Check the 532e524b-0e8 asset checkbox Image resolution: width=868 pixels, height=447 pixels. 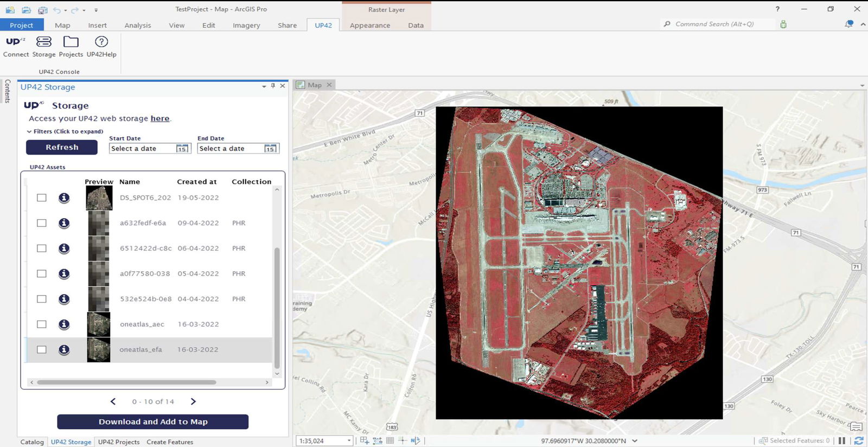tap(42, 299)
